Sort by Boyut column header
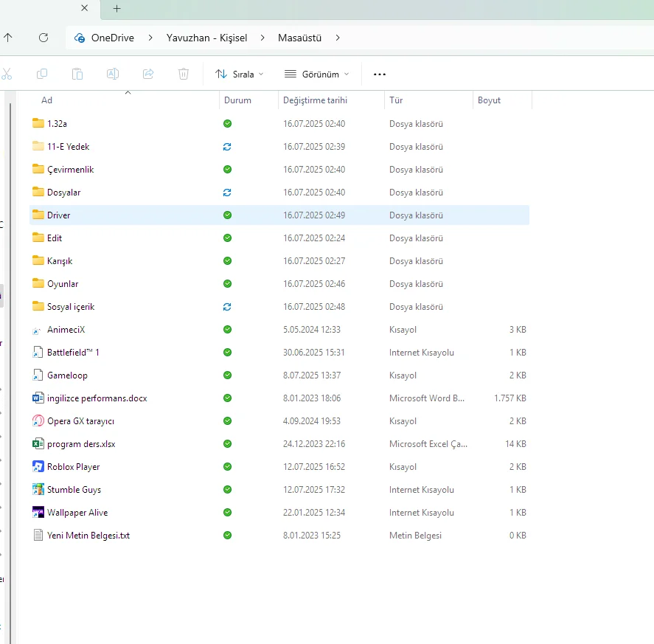 click(489, 100)
